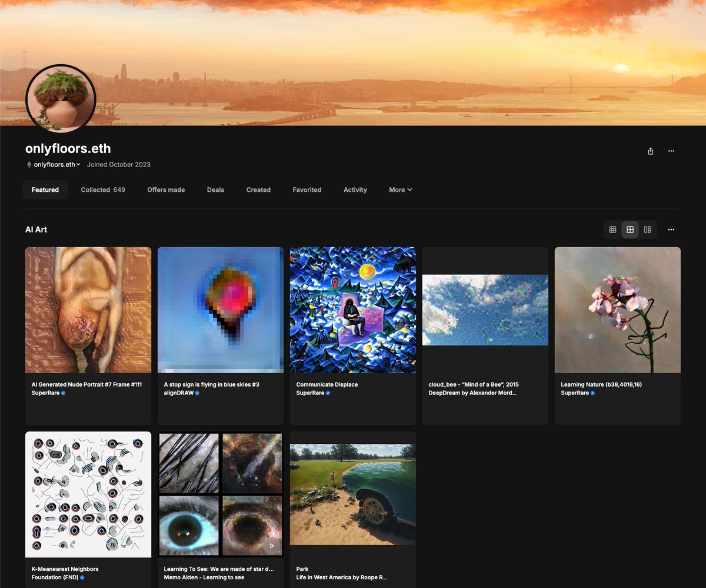Open the profile more options (three dots) menu
Image resolution: width=706 pixels, height=588 pixels.
point(671,151)
